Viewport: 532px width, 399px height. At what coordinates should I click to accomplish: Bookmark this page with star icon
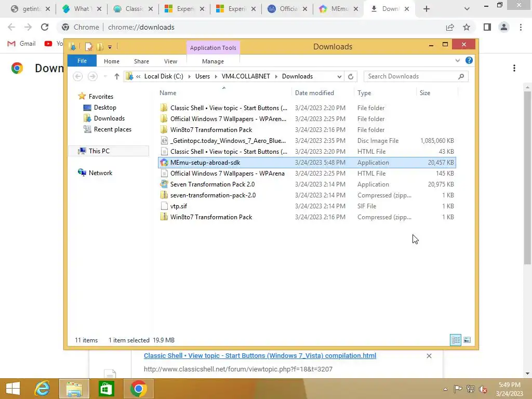point(467,27)
